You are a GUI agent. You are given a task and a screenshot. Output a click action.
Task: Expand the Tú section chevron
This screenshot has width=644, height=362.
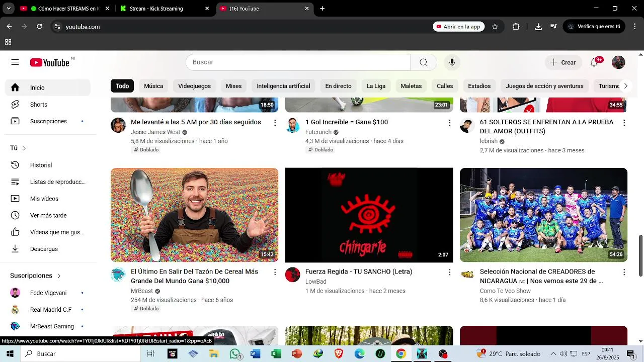(24, 148)
